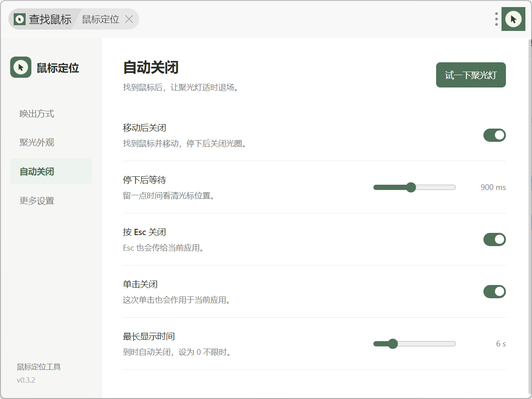The width and height of the screenshot is (532, 399).
Task: Click the 自动关闭 page heading
Action: click(x=151, y=68)
